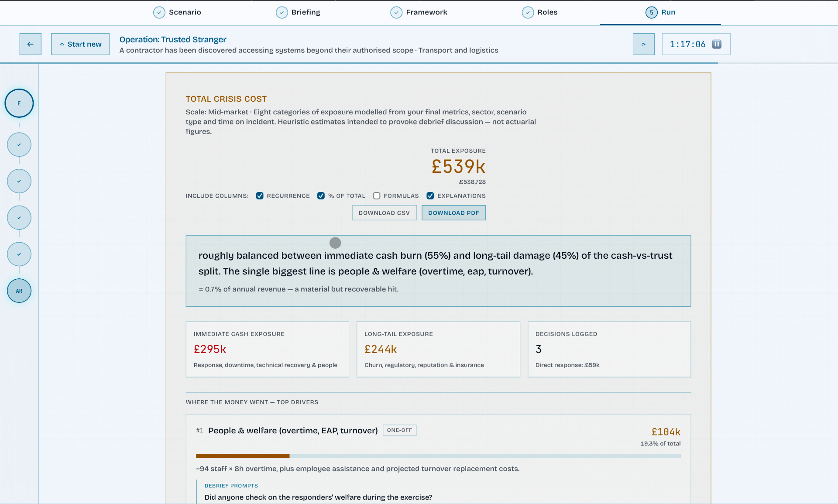Click the Start new button
Viewport: 838px width, 504px height.
click(x=80, y=44)
